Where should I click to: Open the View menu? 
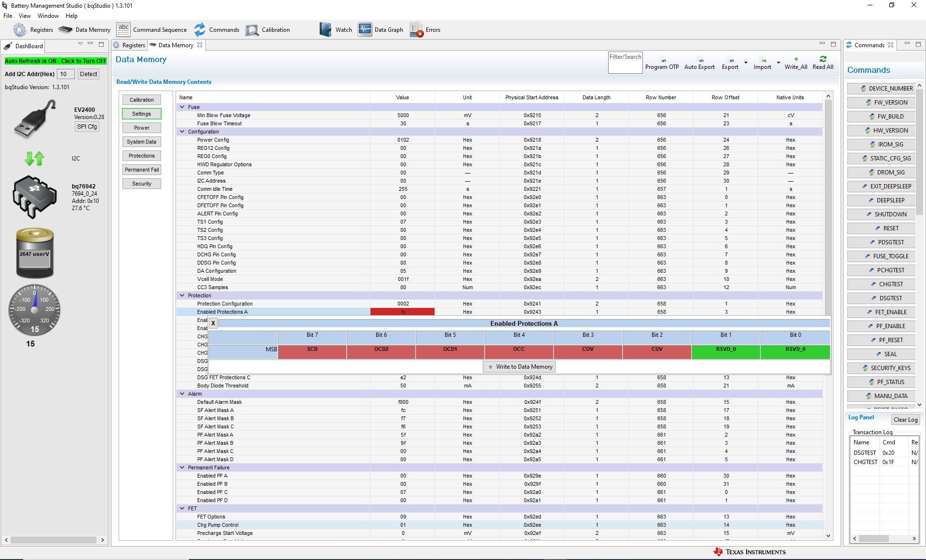[25, 16]
